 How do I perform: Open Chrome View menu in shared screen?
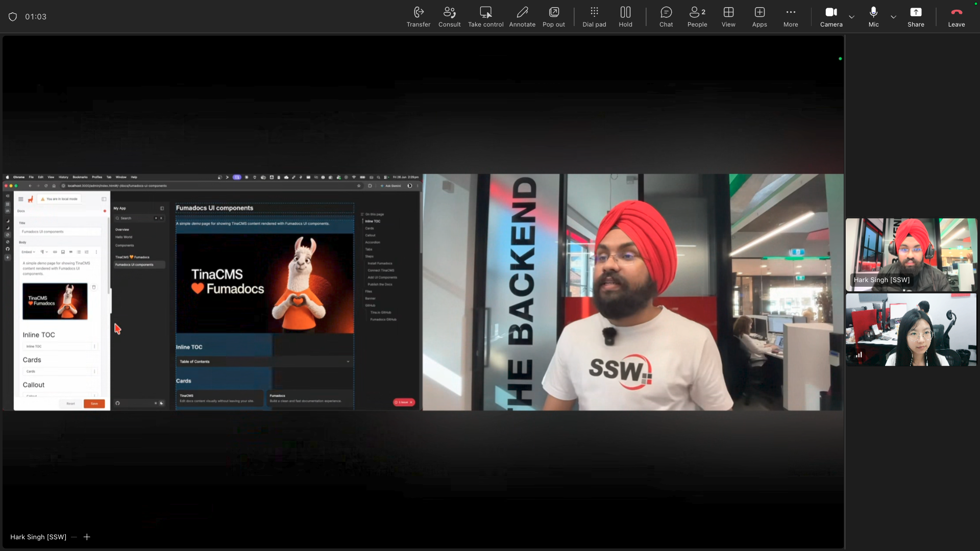click(51, 178)
